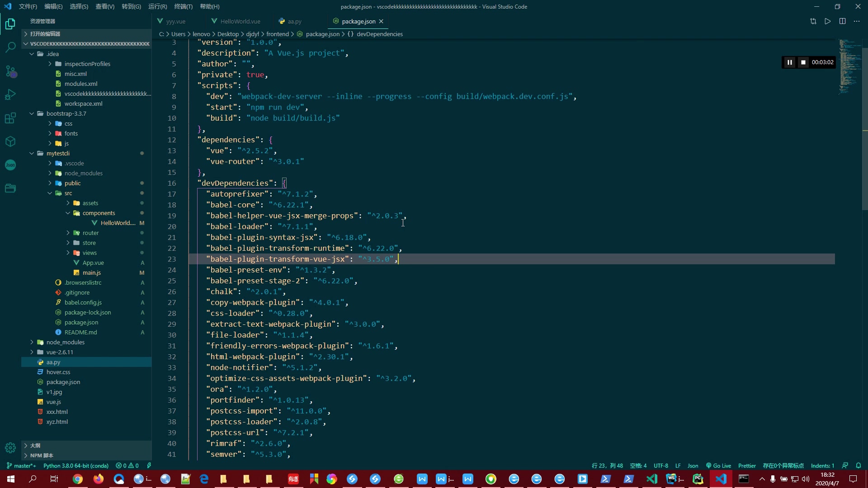Open the Run and Debug view

[x=10, y=94]
